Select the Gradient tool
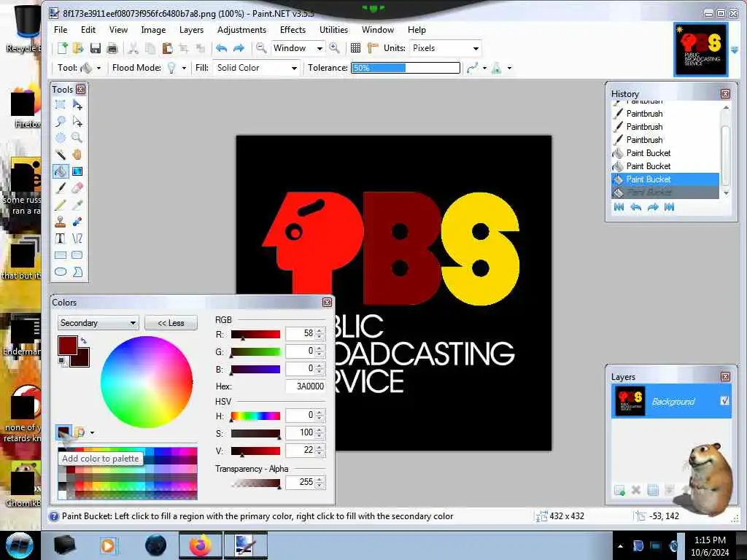The width and height of the screenshot is (747, 560). [x=77, y=171]
